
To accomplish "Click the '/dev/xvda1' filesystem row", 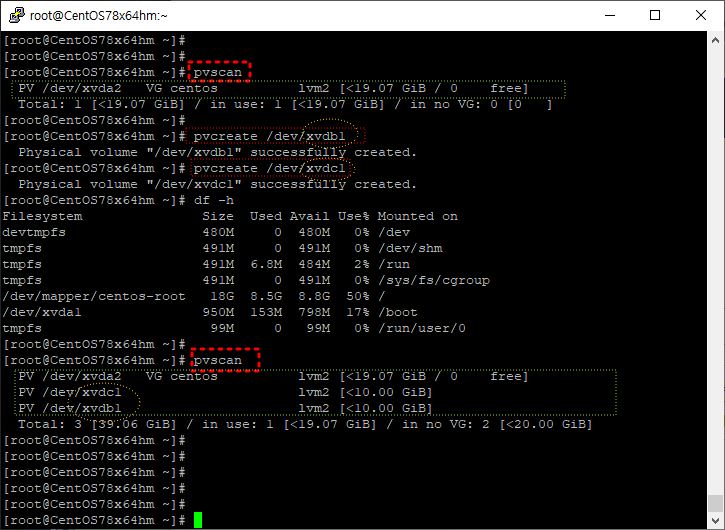I will coord(210,313).
